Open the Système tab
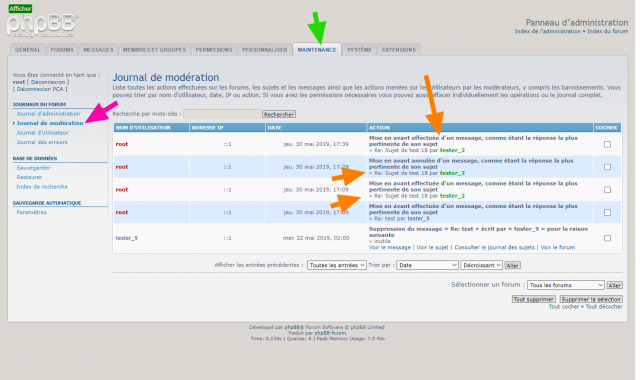The height and width of the screenshot is (380, 640). pos(360,50)
